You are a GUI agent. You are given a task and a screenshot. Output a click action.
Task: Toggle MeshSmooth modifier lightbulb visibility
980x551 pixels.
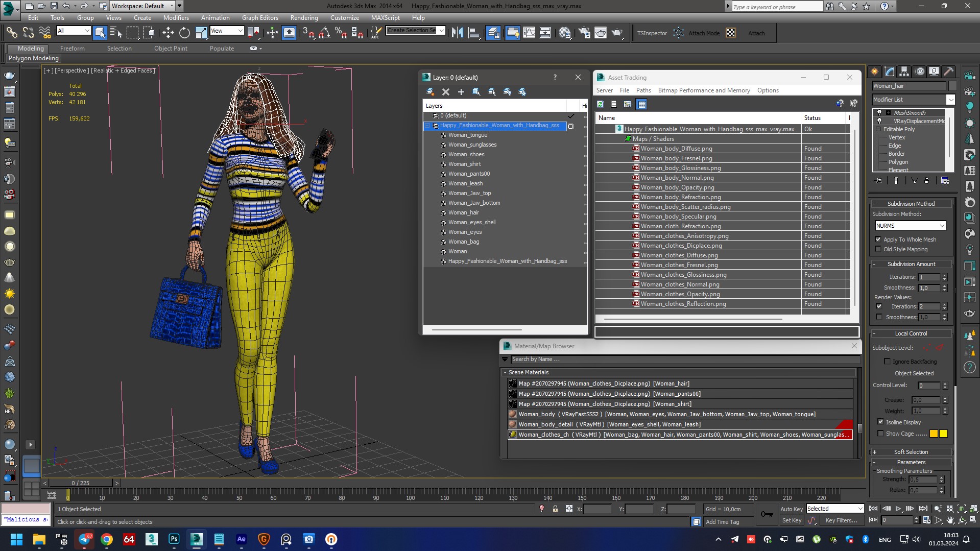tap(879, 113)
